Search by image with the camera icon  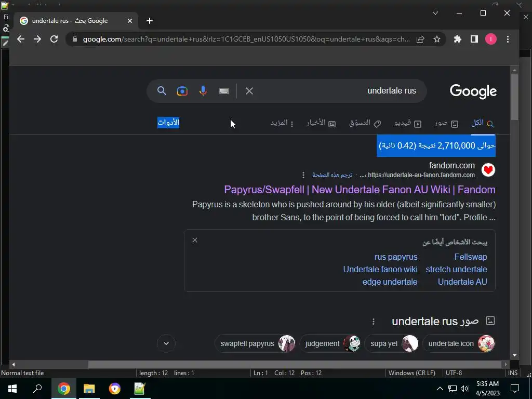(182, 91)
